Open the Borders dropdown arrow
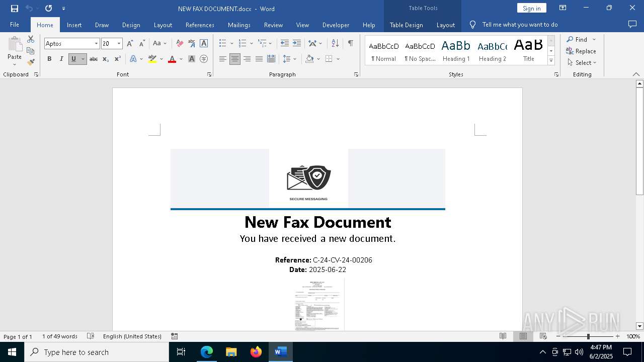The width and height of the screenshot is (644, 362). (338, 59)
